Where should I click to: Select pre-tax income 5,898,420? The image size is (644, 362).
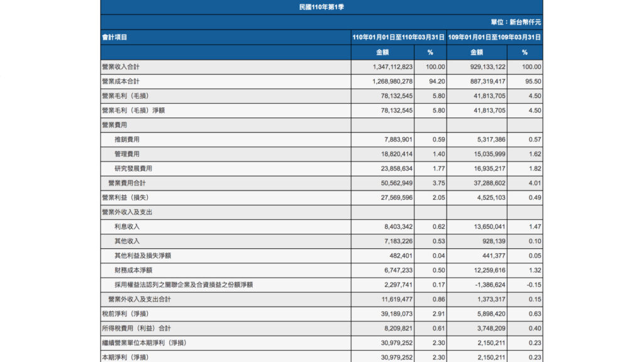(491, 314)
